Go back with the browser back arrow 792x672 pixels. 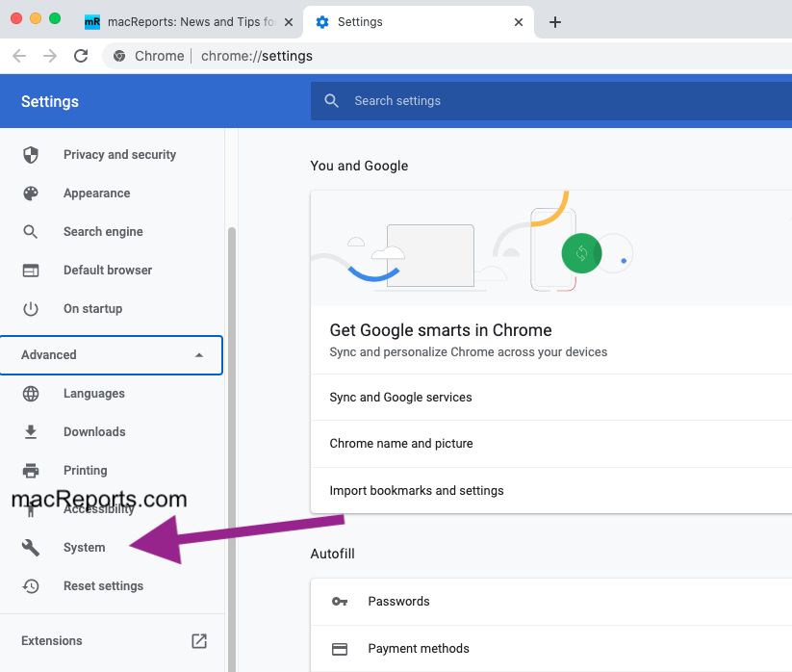(x=19, y=56)
